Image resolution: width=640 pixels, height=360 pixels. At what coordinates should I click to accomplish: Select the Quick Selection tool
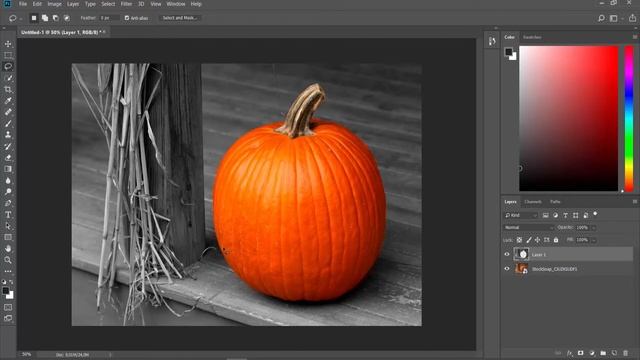8,78
